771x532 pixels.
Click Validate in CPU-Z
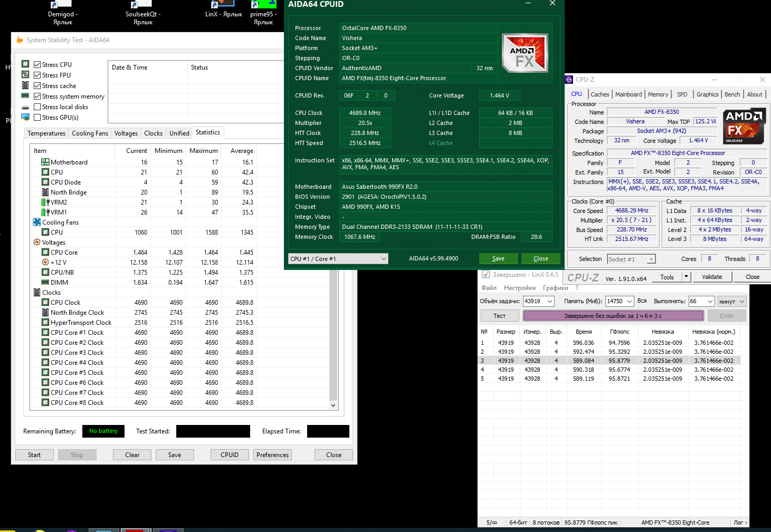[x=712, y=277]
